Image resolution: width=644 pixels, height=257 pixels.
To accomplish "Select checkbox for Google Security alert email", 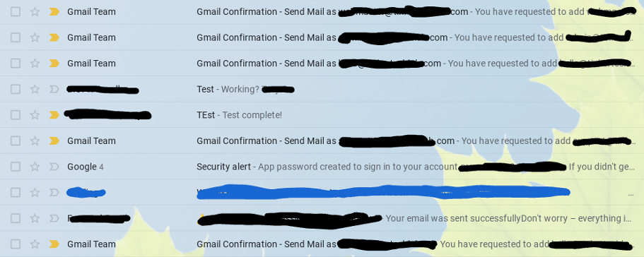I will (15, 167).
